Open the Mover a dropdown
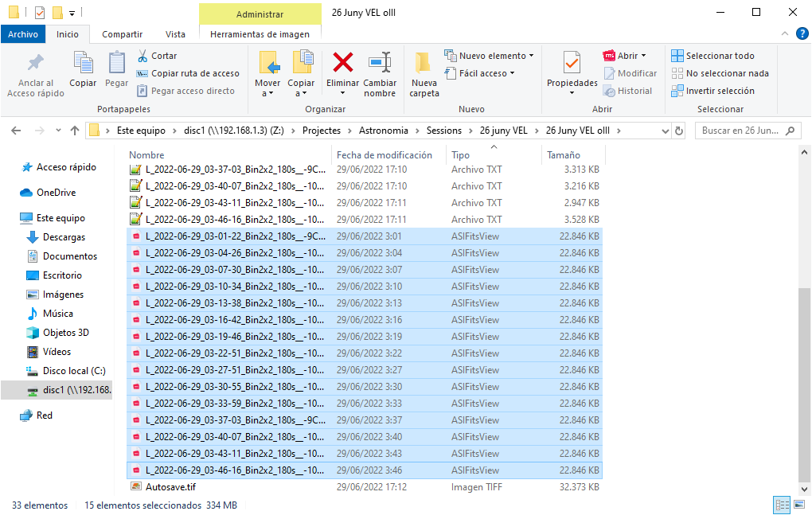Viewport: 812px width, 515px height. click(x=267, y=88)
